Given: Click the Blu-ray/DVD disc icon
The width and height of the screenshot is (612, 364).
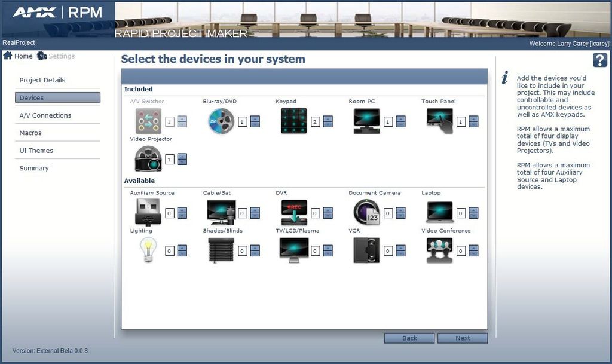Looking at the screenshot, I should coord(221,121).
